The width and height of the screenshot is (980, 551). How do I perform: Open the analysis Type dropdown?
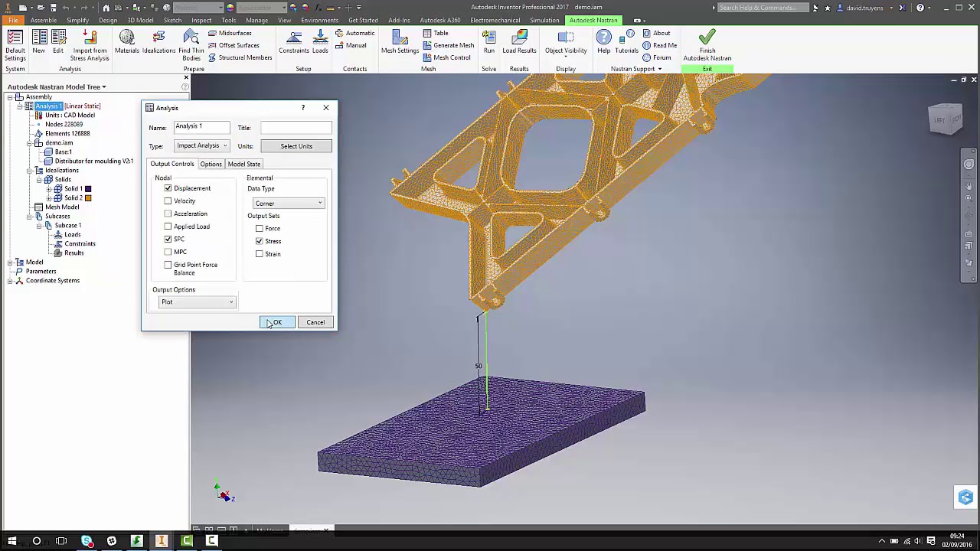(201, 146)
